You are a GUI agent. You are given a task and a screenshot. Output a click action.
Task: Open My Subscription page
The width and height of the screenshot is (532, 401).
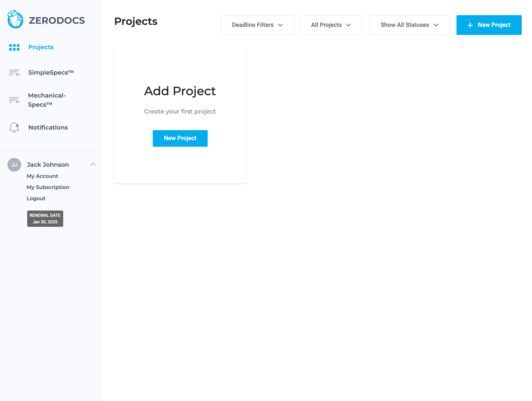(x=48, y=187)
